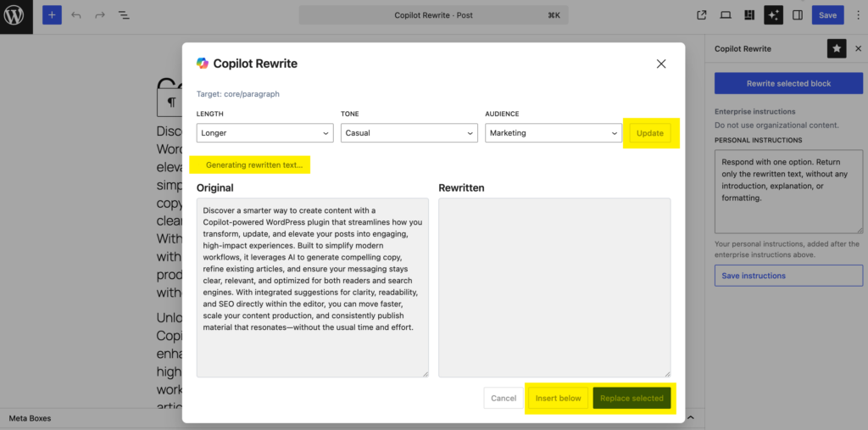868x430 pixels.
Task: Toggle the Copilot Rewrite sparkle sidebar icon
Action: pyautogui.click(x=773, y=15)
